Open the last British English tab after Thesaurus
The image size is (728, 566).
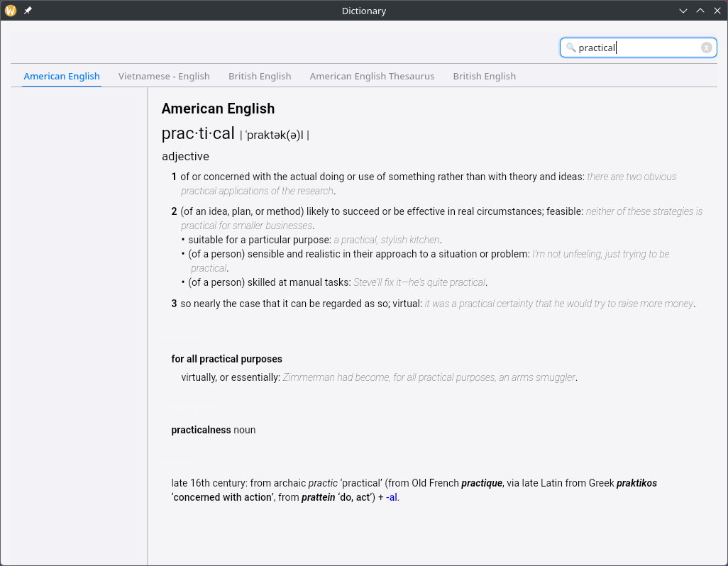484,76
